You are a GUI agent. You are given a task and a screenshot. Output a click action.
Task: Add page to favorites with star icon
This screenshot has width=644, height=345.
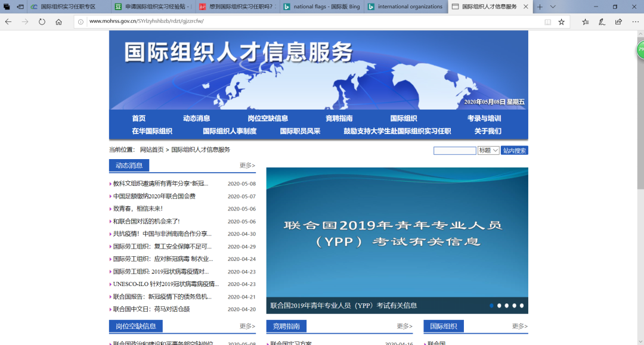pos(561,21)
